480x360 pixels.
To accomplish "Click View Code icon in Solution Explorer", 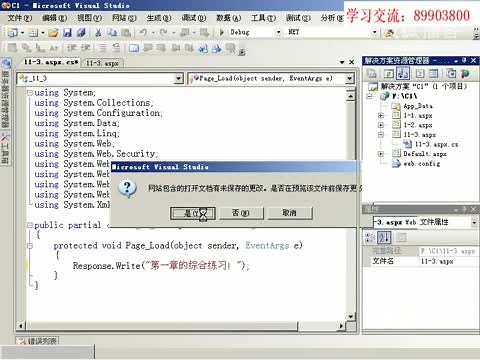I will coord(420,73).
